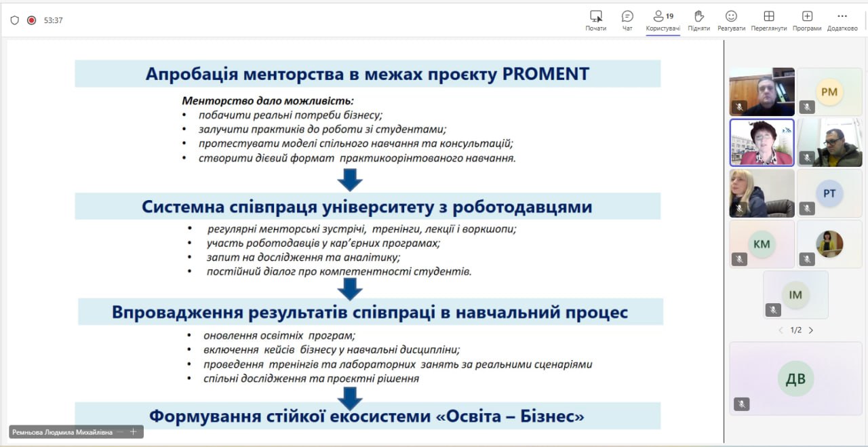Select the PT participant avatar

click(829, 193)
